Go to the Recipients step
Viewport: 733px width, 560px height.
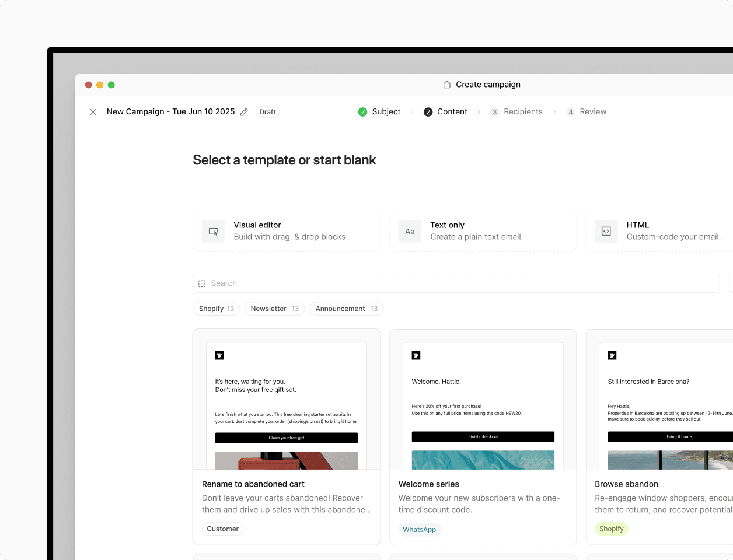click(x=516, y=112)
